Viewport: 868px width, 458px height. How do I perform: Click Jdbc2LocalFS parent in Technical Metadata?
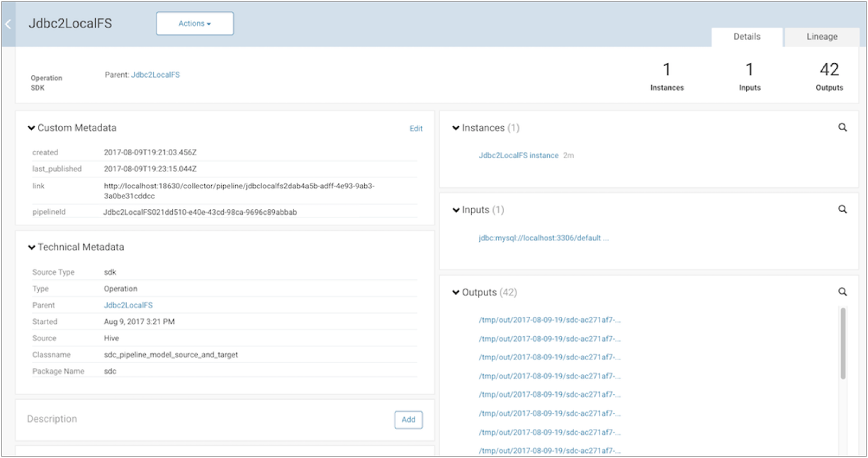click(x=128, y=306)
